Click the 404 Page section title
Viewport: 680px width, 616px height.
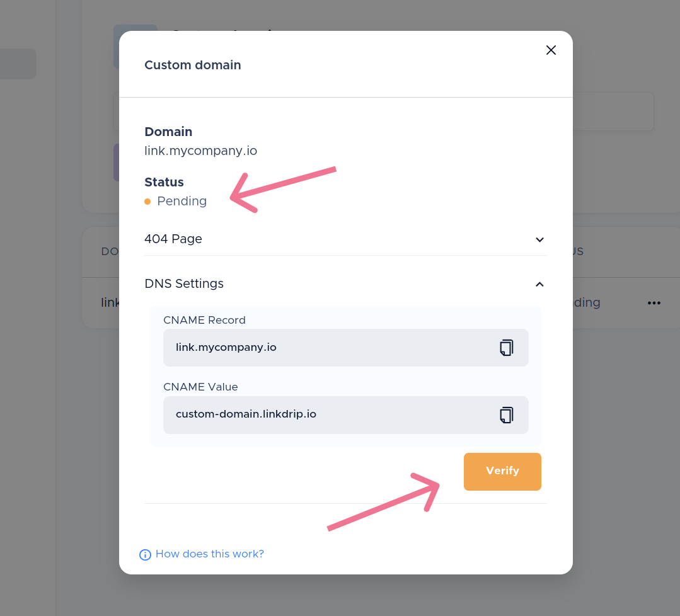click(x=173, y=239)
